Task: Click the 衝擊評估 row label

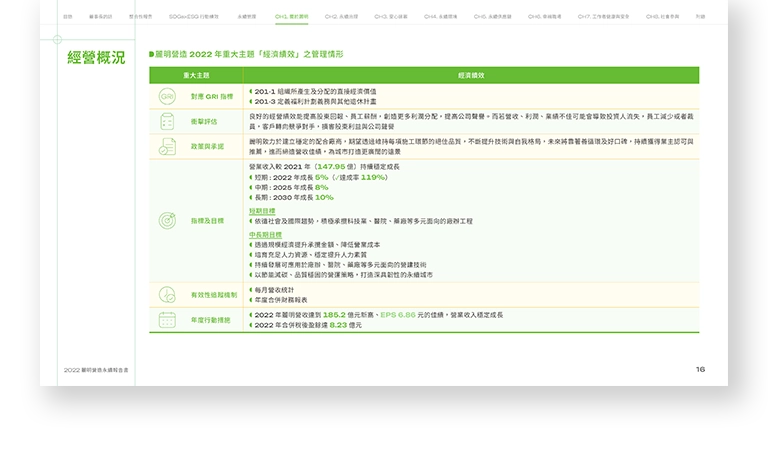Action: 204,122
